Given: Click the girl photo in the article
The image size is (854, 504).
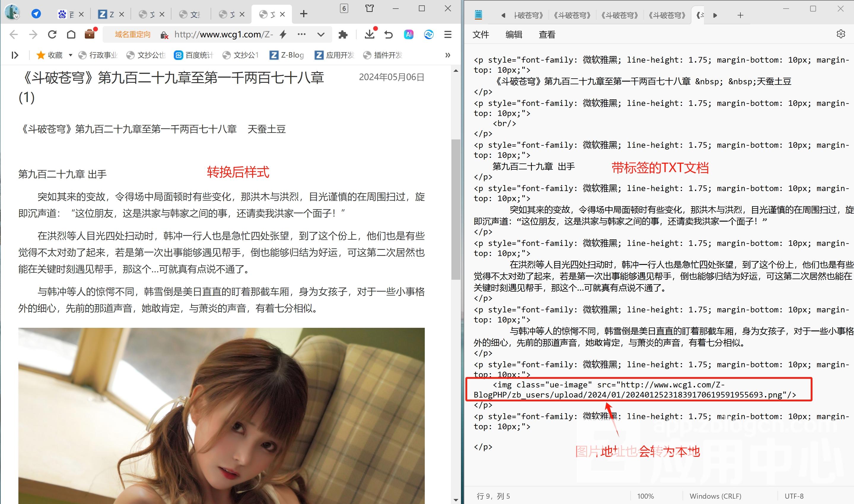Looking at the screenshot, I should [221, 416].
